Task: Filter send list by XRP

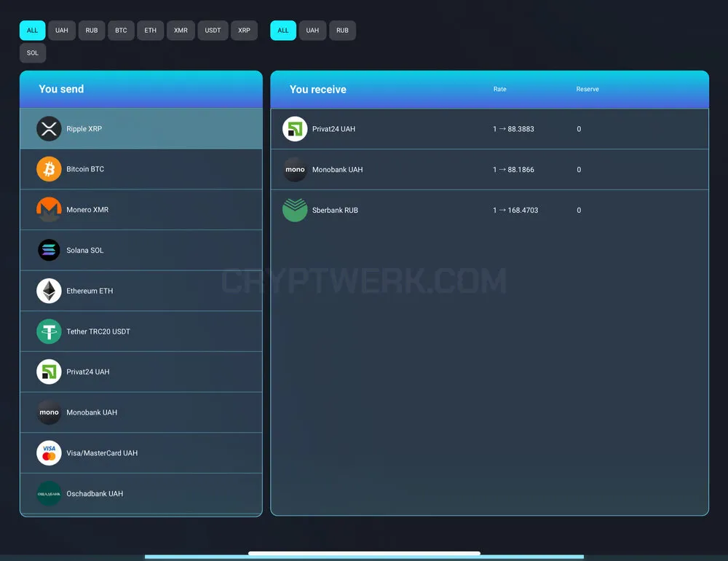Action: pyautogui.click(x=244, y=30)
